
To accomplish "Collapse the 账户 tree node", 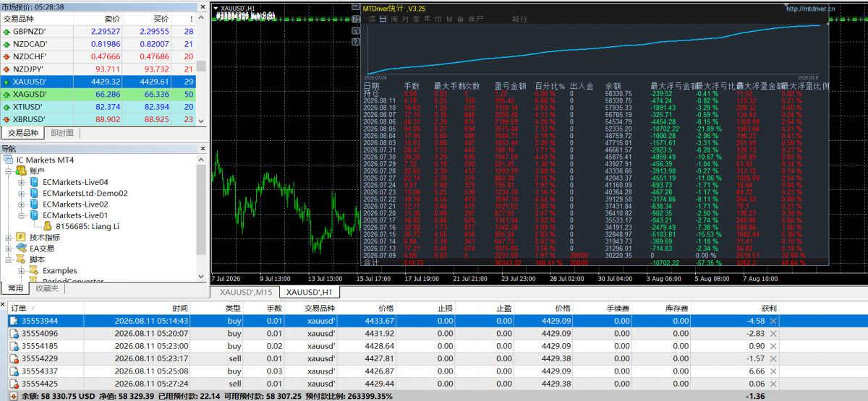I will (9, 171).
